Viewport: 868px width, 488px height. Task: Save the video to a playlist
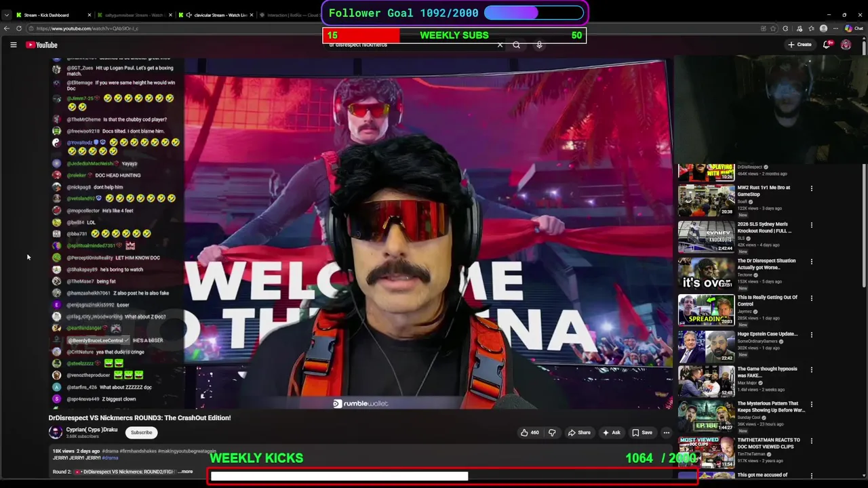[x=642, y=432]
